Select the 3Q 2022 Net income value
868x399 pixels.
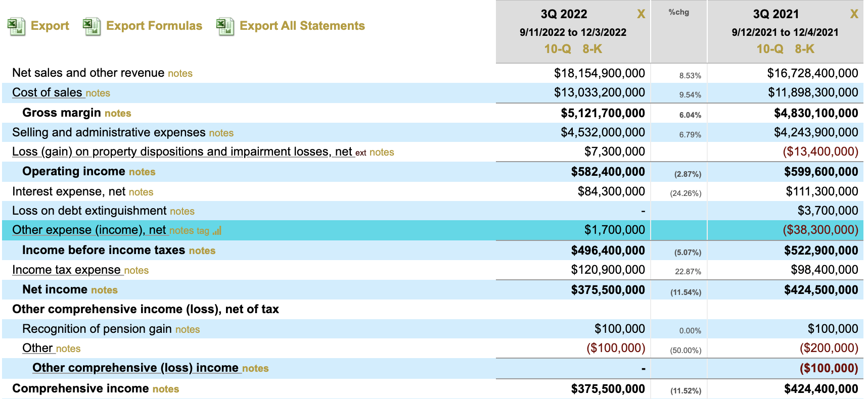608,290
